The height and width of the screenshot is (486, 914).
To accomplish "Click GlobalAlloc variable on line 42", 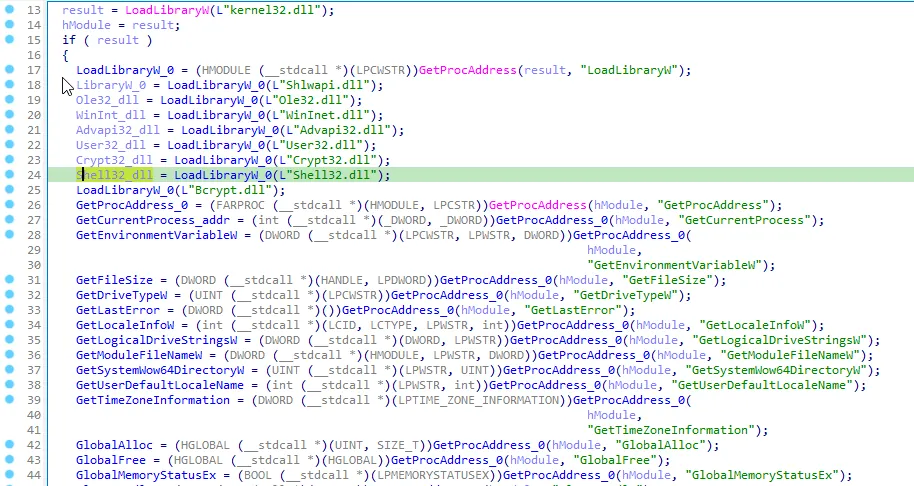I will pyautogui.click(x=114, y=445).
